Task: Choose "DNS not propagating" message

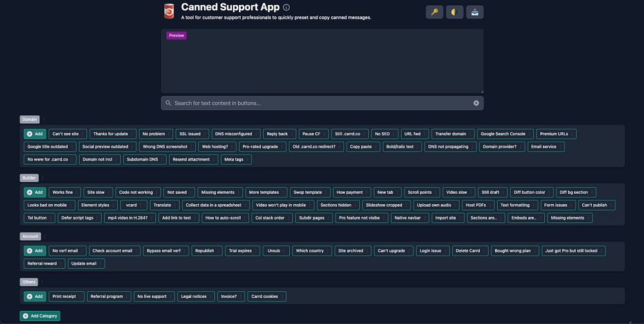Action: point(450,147)
